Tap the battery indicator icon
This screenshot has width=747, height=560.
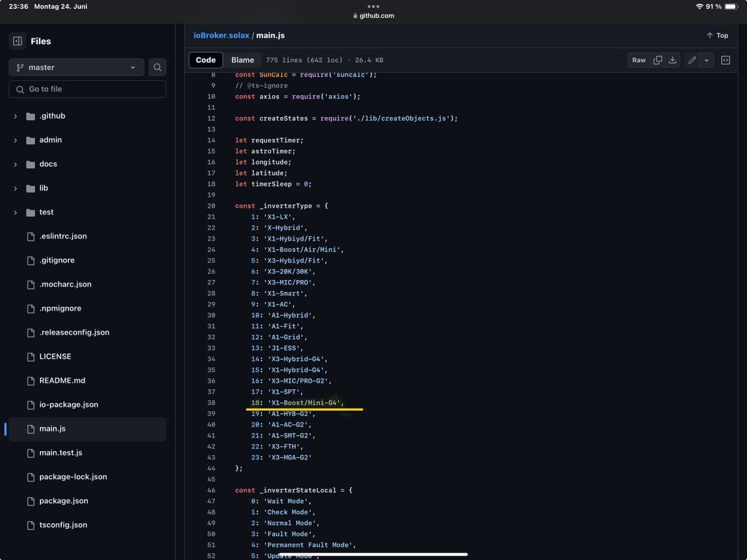pyautogui.click(x=731, y=6)
